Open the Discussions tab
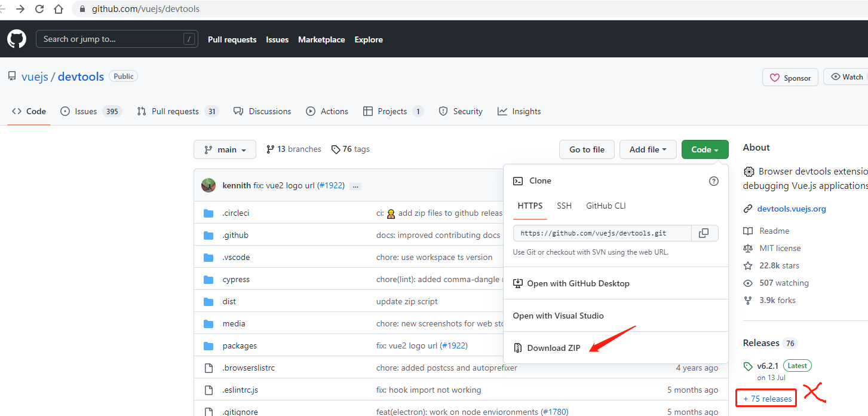The height and width of the screenshot is (416, 868). (x=262, y=111)
